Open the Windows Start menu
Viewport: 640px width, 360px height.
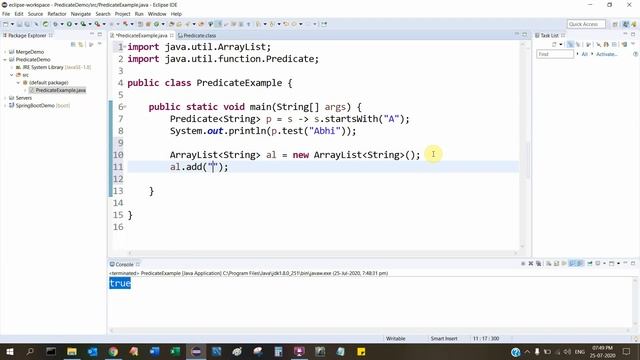(x=9, y=351)
